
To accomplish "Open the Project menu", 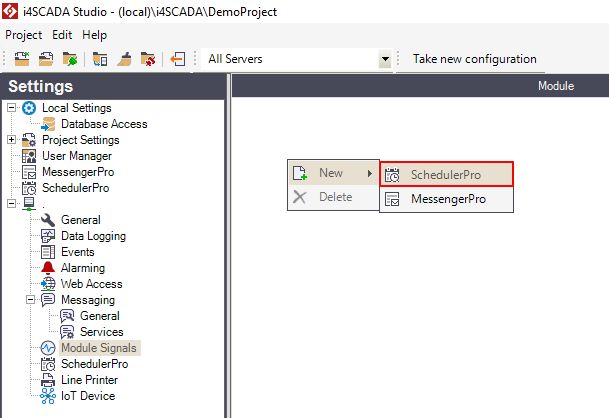I will pyautogui.click(x=24, y=35).
